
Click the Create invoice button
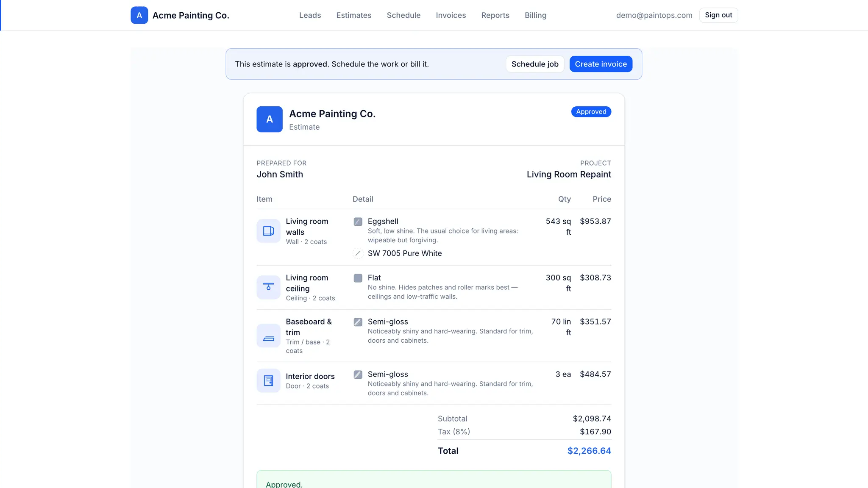point(601,64)
